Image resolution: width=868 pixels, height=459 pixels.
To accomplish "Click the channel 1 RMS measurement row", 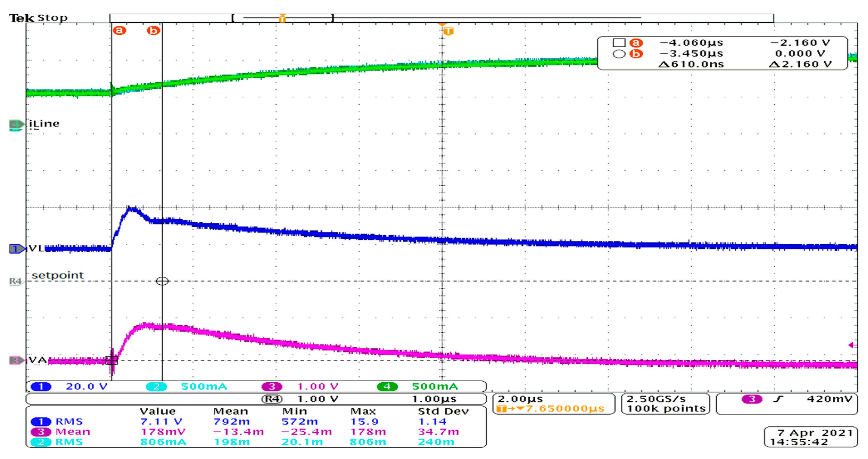I will point(69,421).
